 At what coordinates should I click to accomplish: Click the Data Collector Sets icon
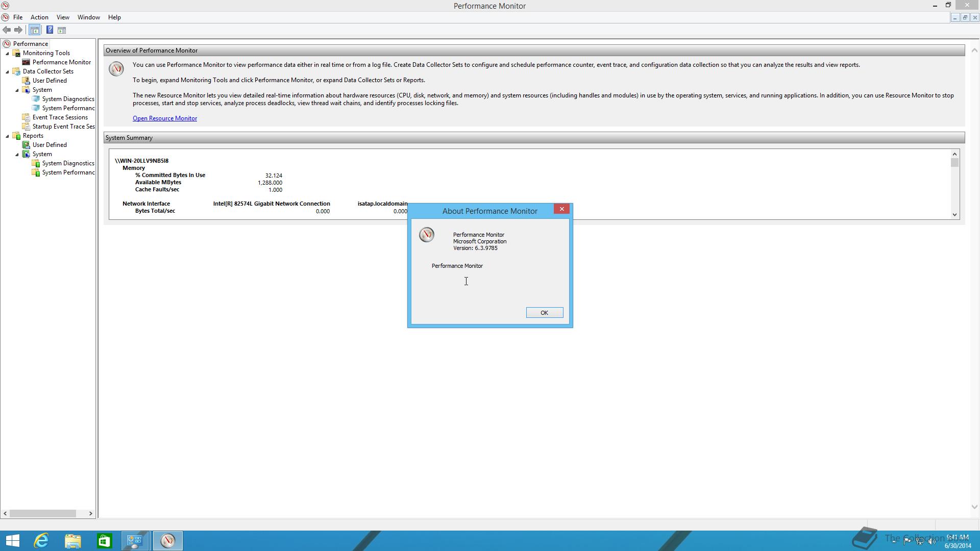[x=16, y=71]
